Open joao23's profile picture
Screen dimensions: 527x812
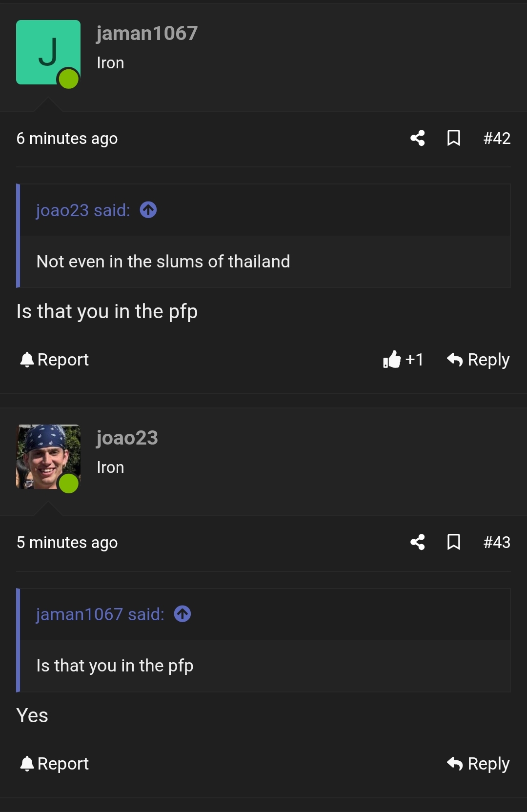pyautogui.click(x=48, y=457)
